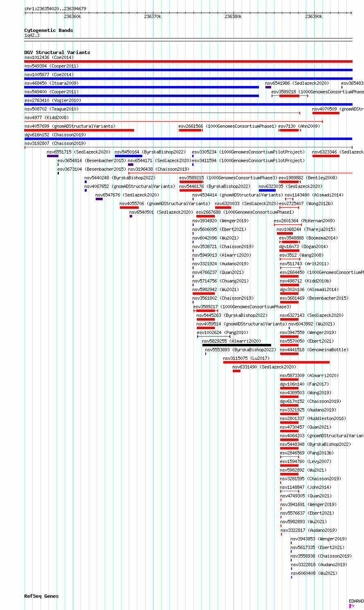Screen dimensions: 364x610
Task: Click the nsv4441518 GenomeinaBottle label
Action: [315, 350]
